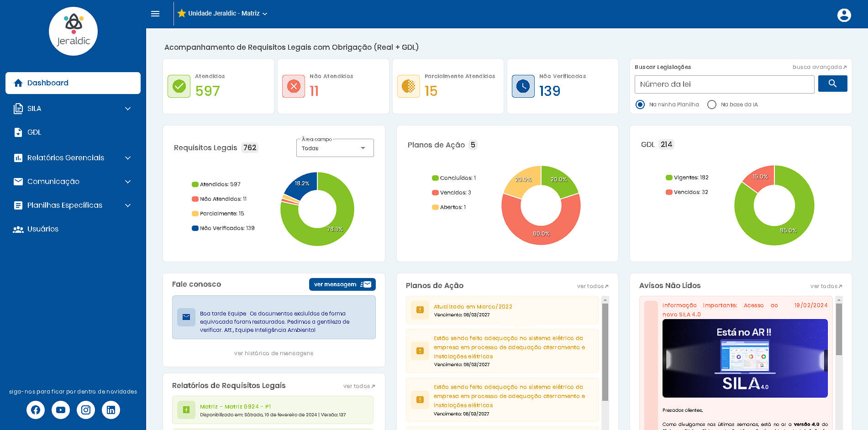This screenshot has height=430, width=868.
Task: Open ver histórico de mensagens link
Action: click(x=274, y=353)
